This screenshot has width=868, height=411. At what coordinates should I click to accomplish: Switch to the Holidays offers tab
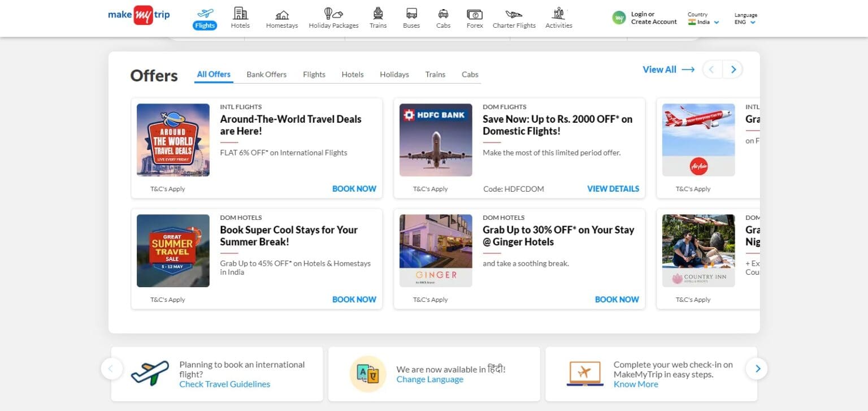point(394,75)
